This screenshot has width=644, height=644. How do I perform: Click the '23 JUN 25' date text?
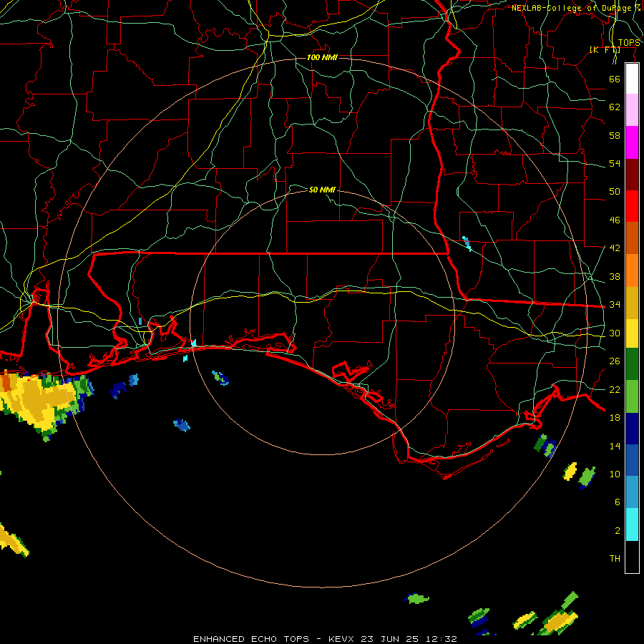(x=390, y=639)
